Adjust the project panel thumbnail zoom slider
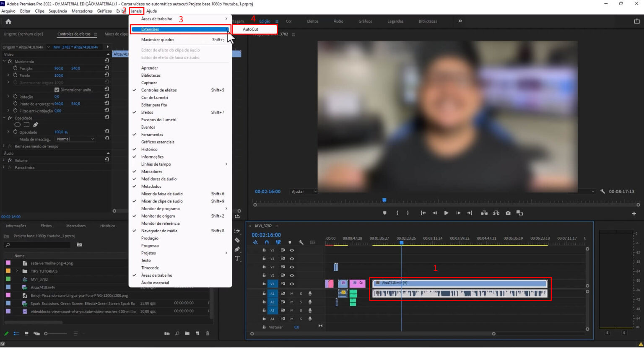 (x=46, y=334)
